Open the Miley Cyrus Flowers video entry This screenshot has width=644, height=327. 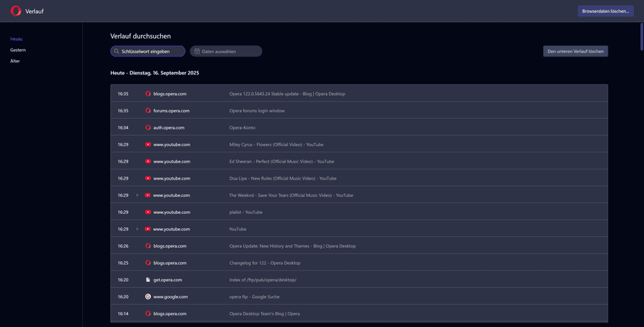tap(276, 145)
